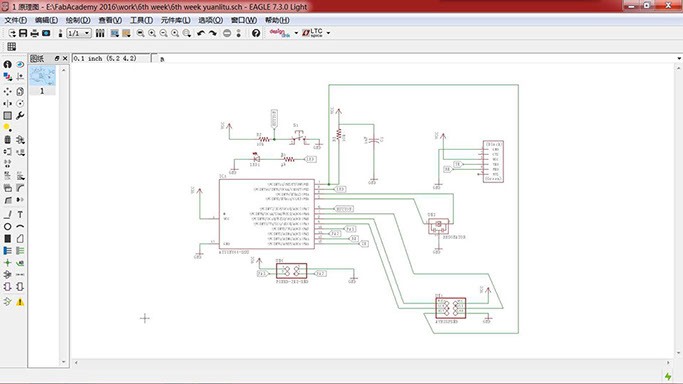Screen dimensions: 683x384
Task: Open the Help question mark icon
Action: pos(256,33)
